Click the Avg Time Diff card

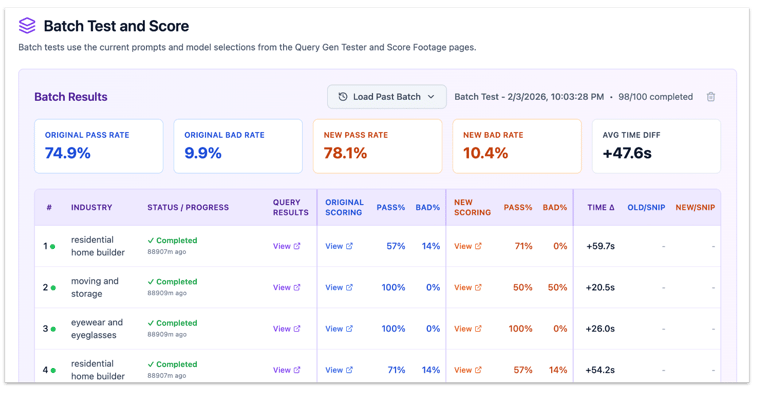tap(656, 146)
